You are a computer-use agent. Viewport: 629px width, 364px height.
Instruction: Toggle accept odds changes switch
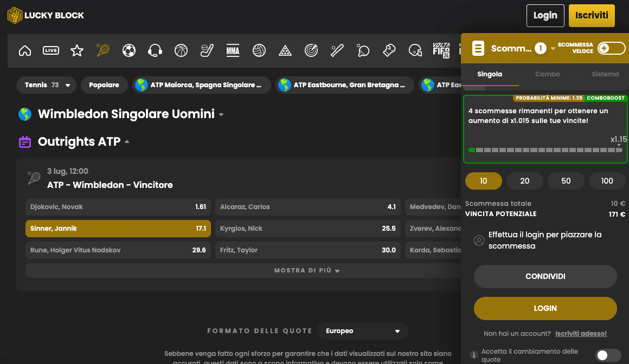pos(608,355)
